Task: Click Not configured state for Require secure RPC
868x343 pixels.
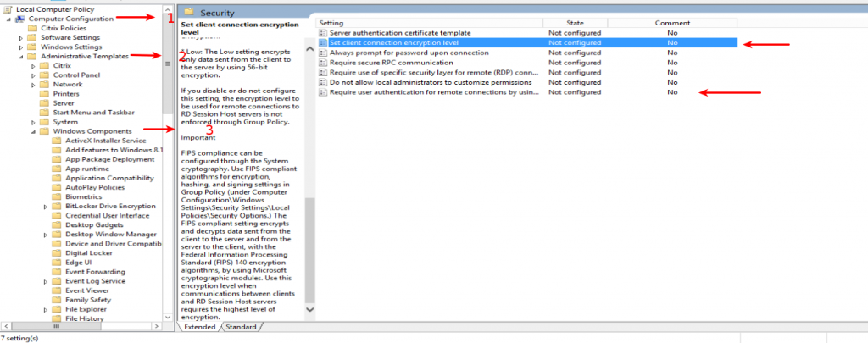Action: point(575,63)
